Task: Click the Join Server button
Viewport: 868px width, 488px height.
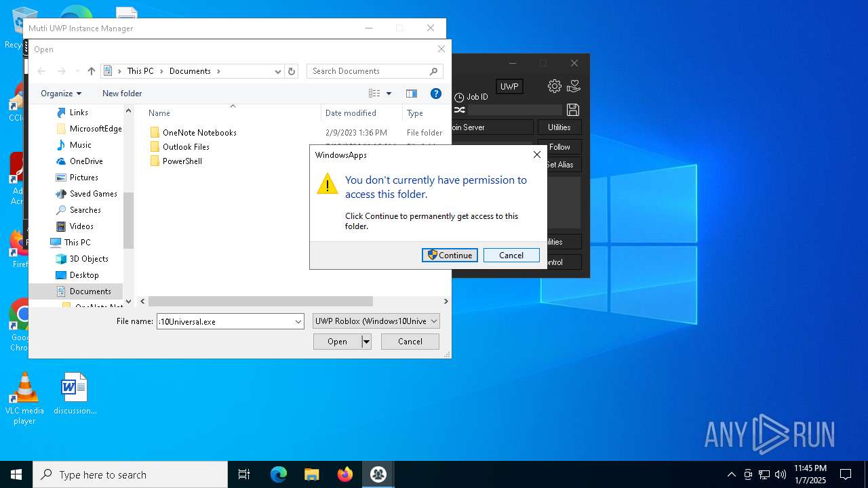Action: click(492, 127)
